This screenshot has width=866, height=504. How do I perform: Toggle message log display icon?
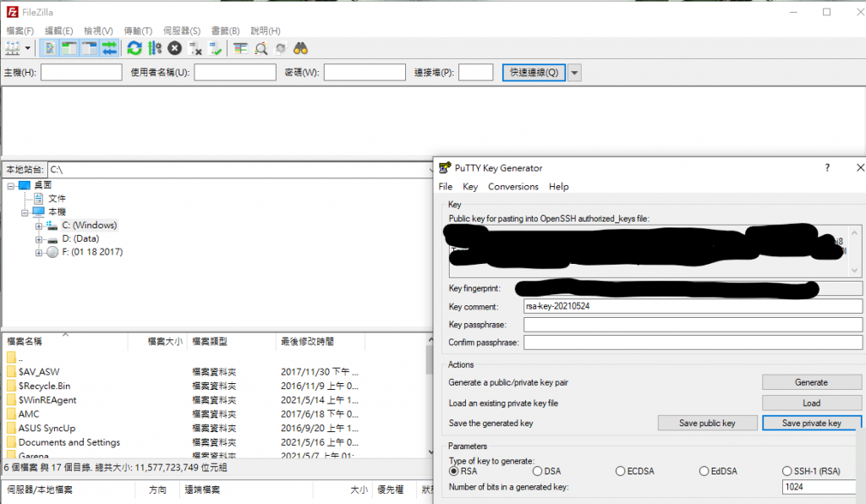[x=49, y=48]
